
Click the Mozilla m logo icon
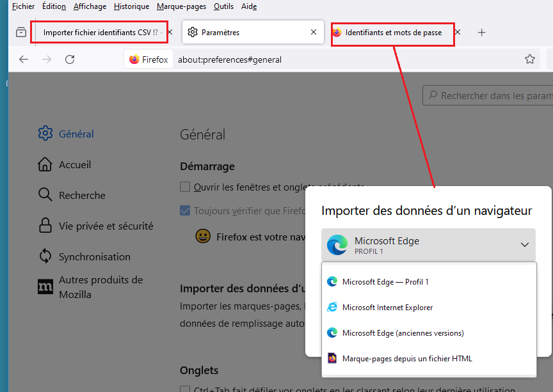tap(45, 286)
